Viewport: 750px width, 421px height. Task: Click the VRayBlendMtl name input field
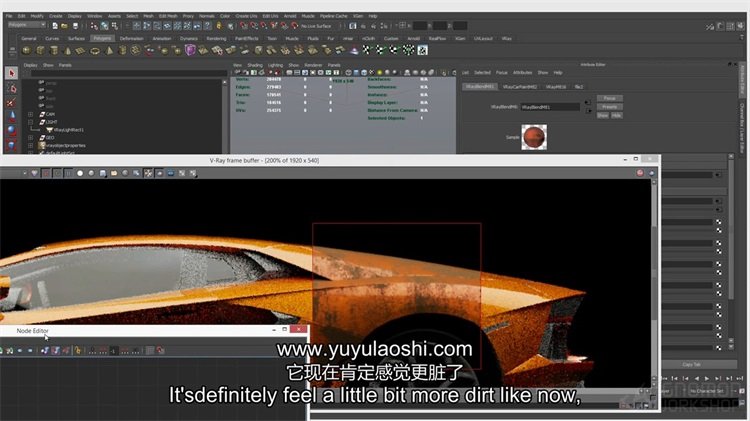pyautogui.click(x=550, y=107)
